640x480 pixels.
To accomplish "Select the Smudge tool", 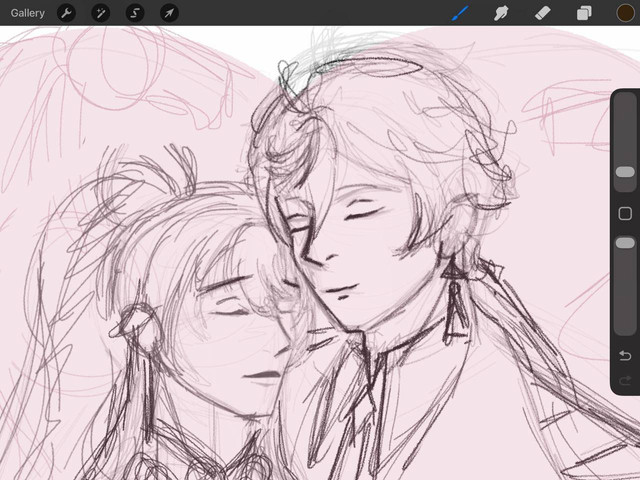I will (x=501, y=13).
